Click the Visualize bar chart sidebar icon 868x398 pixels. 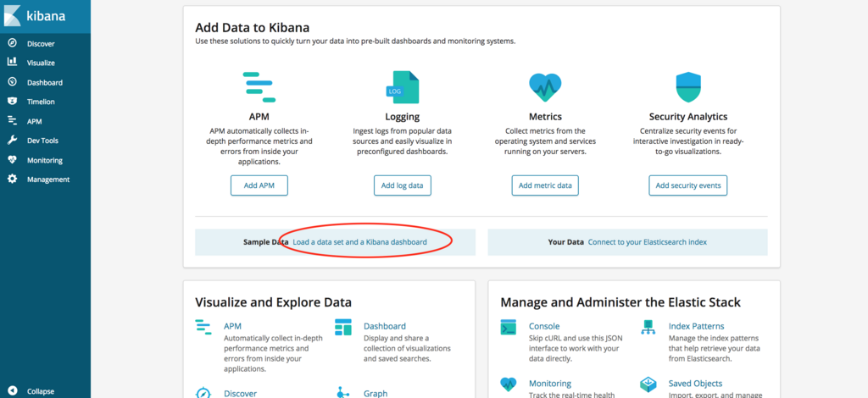(x=12, y=63)
